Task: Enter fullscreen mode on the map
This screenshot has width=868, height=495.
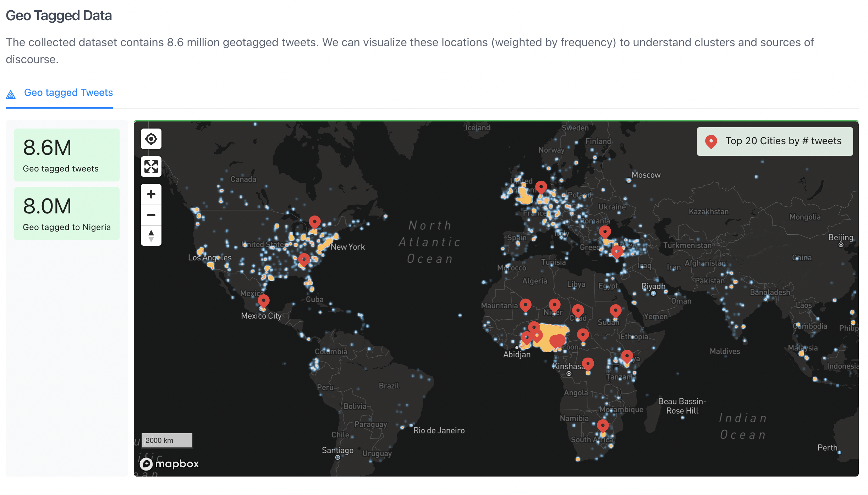Action: click(x=151, y=166)
